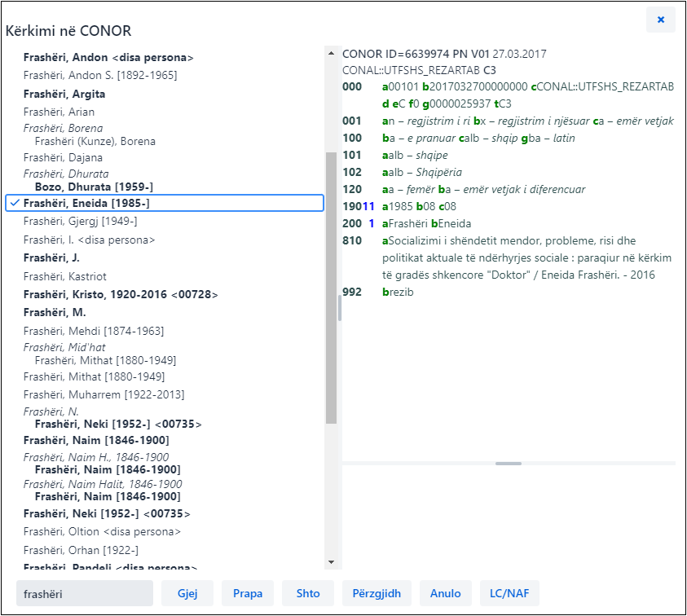
Task: Click the Anulo button
Action: (446, 593)
